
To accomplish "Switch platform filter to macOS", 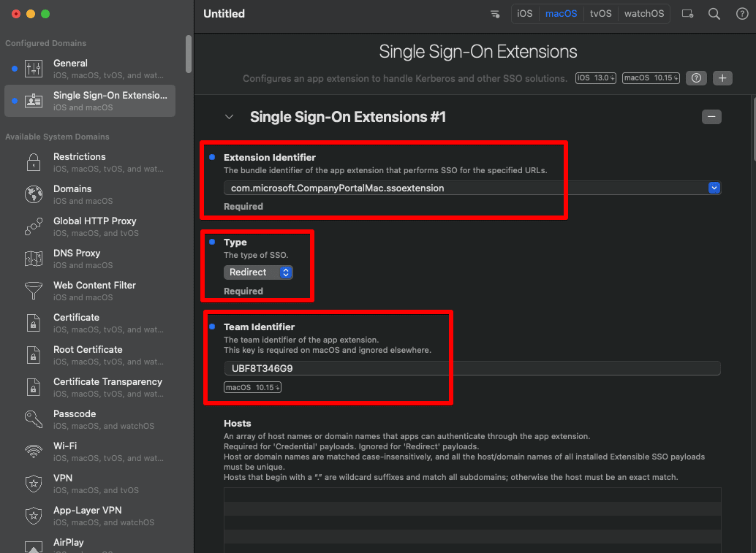I will pyautogui.click(x=561, y=14).
